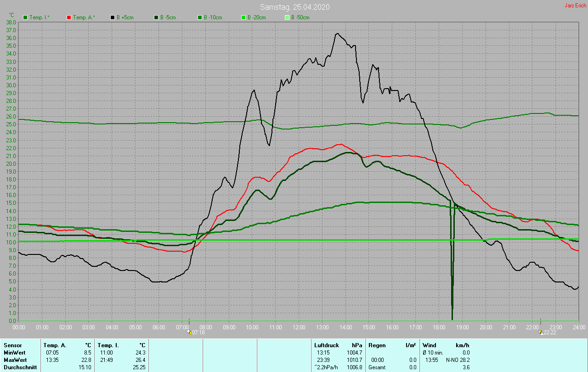Click the 21:49 maximum time cell

click(106, 360)
